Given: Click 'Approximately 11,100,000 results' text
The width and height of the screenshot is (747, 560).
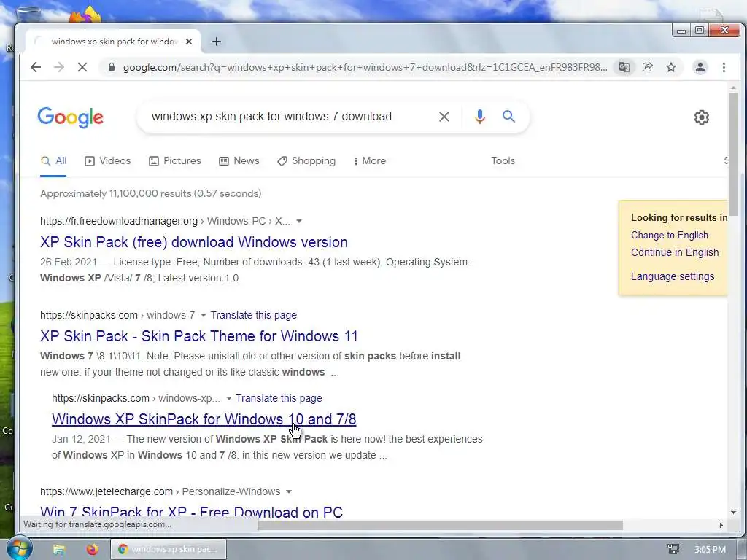Looking at the screenshot, I should (150, 193).
